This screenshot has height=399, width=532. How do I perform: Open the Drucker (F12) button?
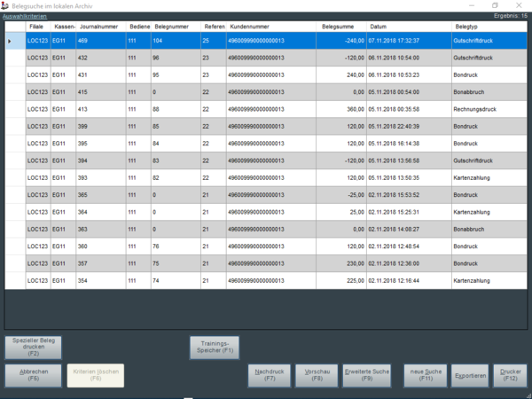[x=510, y=374]
